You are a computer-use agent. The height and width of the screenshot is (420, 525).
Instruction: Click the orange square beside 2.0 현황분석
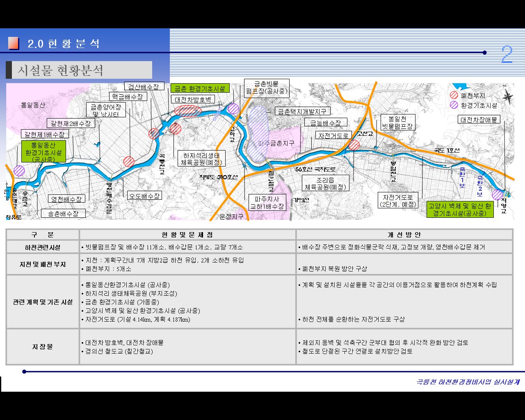(14, 43)
